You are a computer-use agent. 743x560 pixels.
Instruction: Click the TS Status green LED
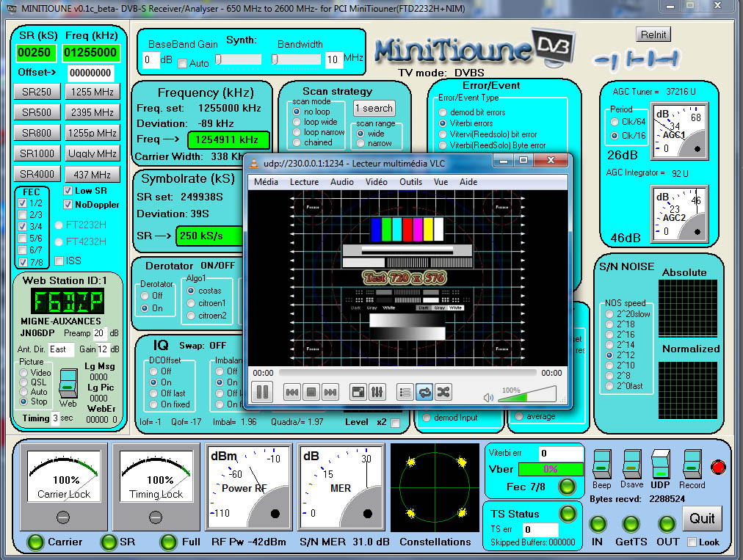568,513
